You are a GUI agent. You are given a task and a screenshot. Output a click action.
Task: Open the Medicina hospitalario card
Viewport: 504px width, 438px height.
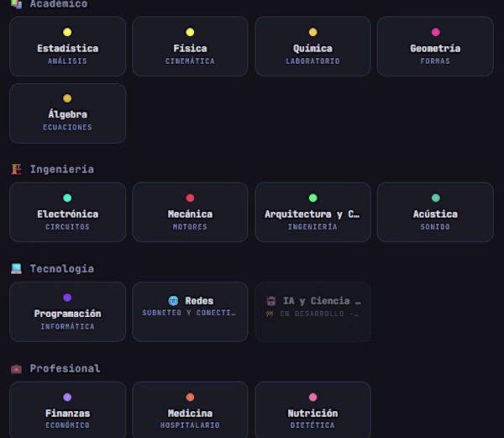point(190,409)
